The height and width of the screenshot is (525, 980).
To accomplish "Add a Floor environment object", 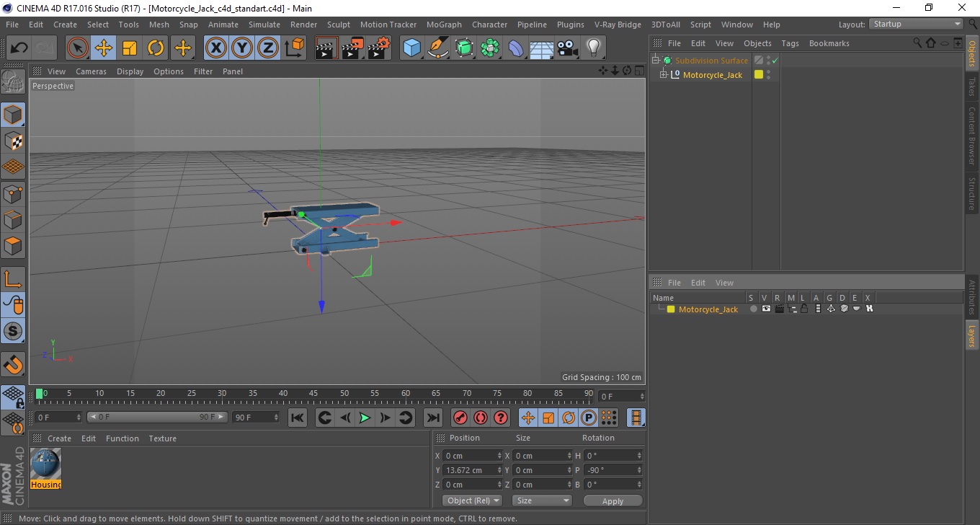I will point(541,48).
